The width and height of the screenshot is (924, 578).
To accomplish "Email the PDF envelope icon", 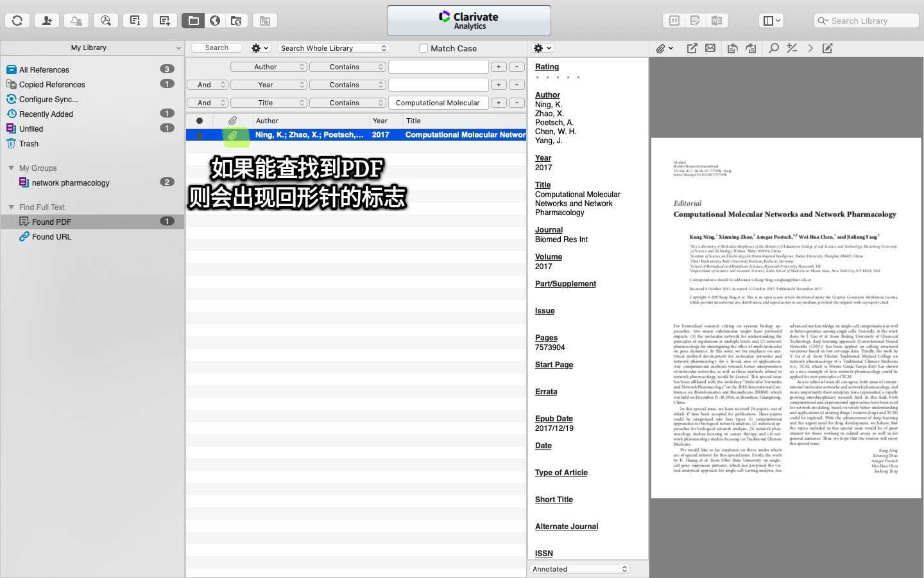I will 710,48.
